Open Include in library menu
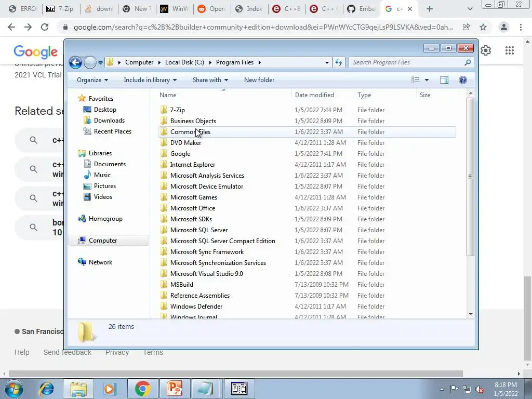This screenshot has width=532, height=399. pyautogui.click(x=150, y=80)
